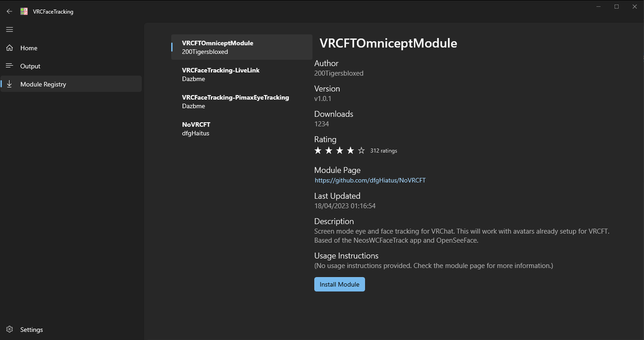Go to Module Registry page
The image size is (644, 340).
pos(71,84)
